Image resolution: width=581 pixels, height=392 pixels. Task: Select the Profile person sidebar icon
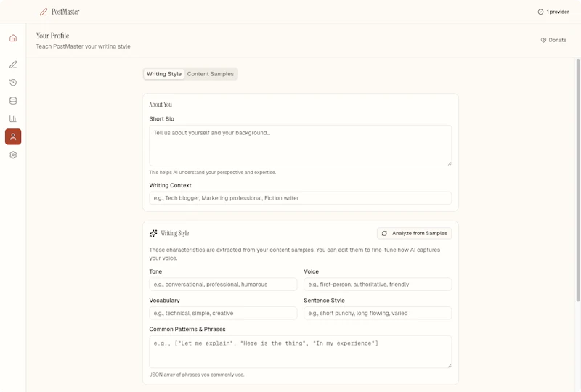[x=13, y=136]
